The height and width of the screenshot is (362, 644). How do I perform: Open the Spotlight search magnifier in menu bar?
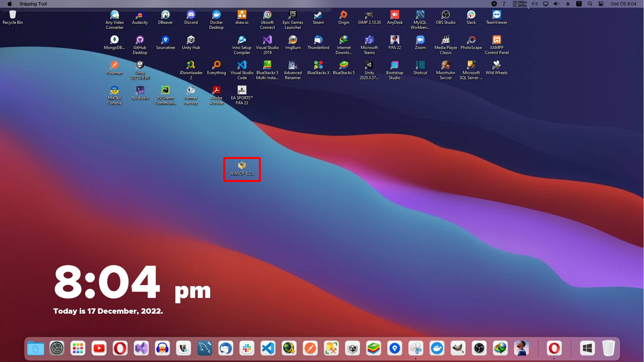point(590,4)
